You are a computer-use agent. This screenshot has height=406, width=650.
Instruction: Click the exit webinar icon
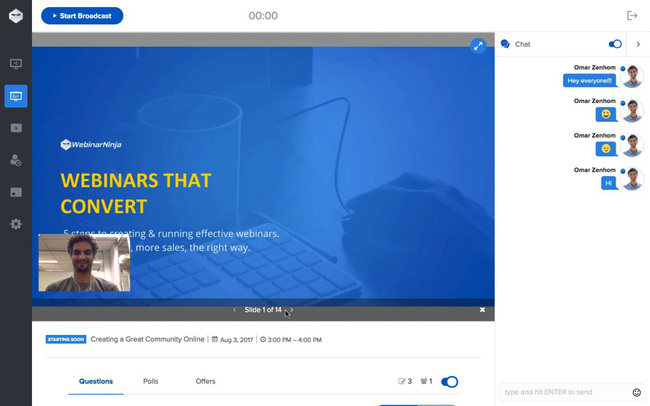632,16
